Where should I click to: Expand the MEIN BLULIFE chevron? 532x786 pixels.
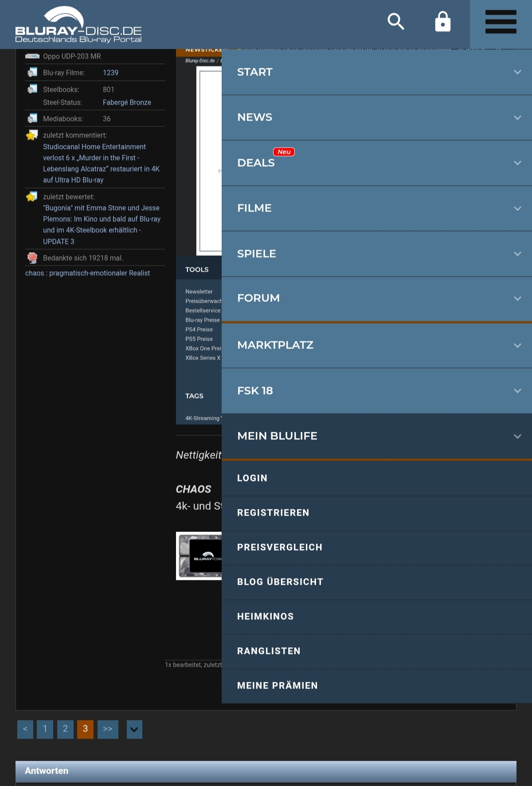pyautogui.click(x=517, y=436)
